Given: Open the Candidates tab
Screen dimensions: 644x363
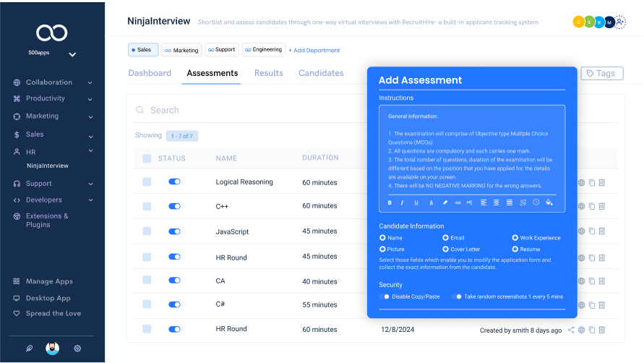Looking at the screenshot, I should [x=321, y=73].
